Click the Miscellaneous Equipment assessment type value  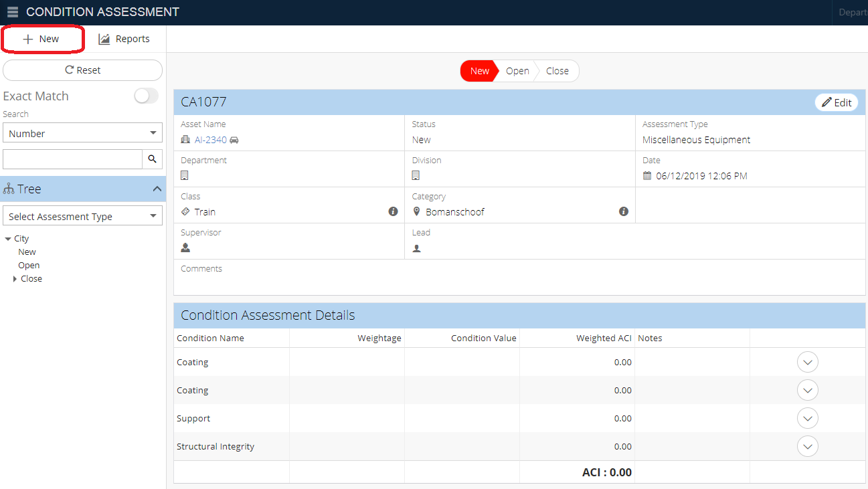pyautogui.click(x=696, y=140)
